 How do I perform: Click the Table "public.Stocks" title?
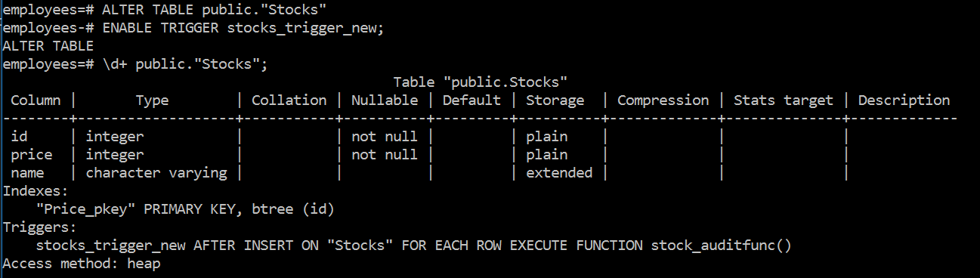[481, 82]
